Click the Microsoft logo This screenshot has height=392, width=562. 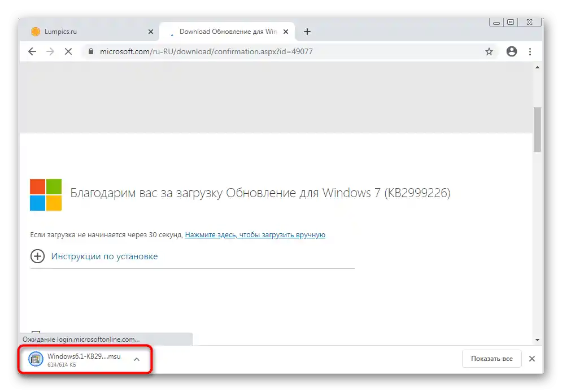click(x=46, y=194)
